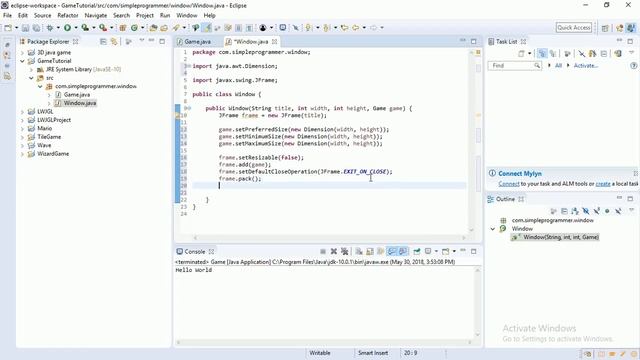Toggle Show Console on Standard Out
Viewport: 640px width, 360px height.
click(x=391, y=251)
